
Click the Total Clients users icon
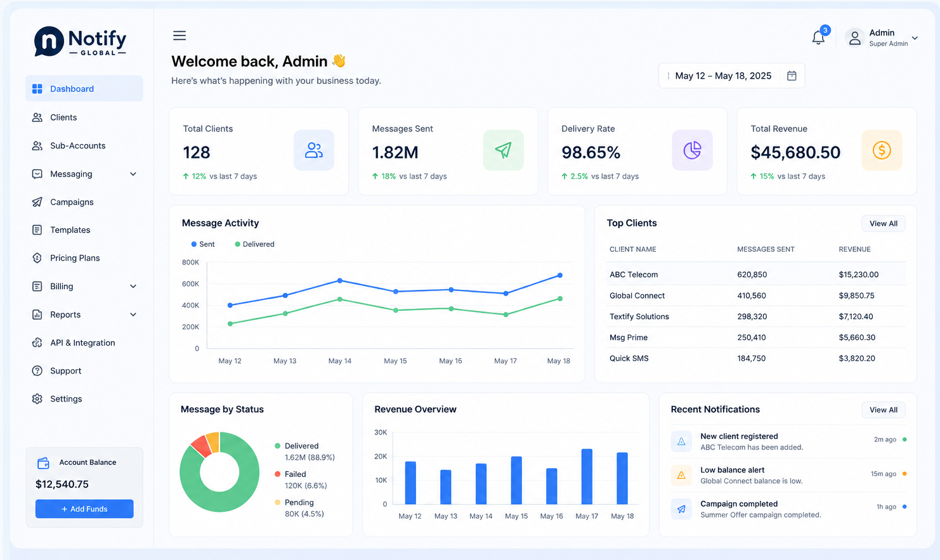coord(314,150)
